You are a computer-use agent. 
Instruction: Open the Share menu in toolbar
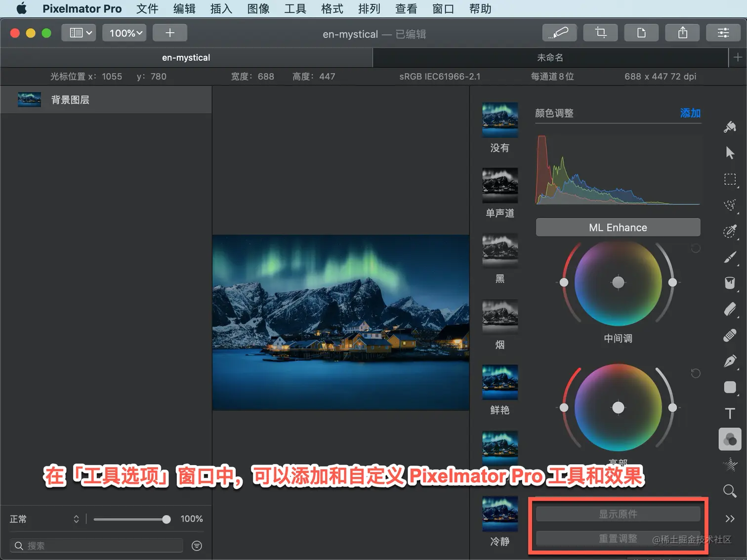[682, 33]
